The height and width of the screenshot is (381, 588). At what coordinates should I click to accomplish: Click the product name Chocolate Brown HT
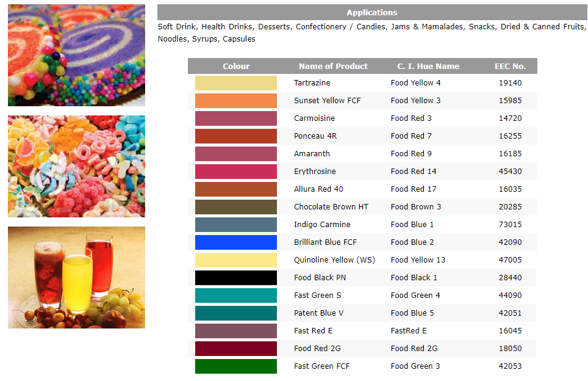[x=331, y=207]
